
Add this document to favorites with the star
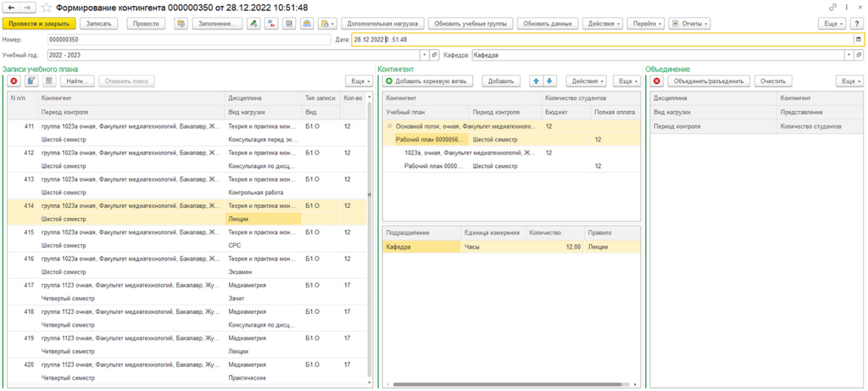tap(47, 8)
